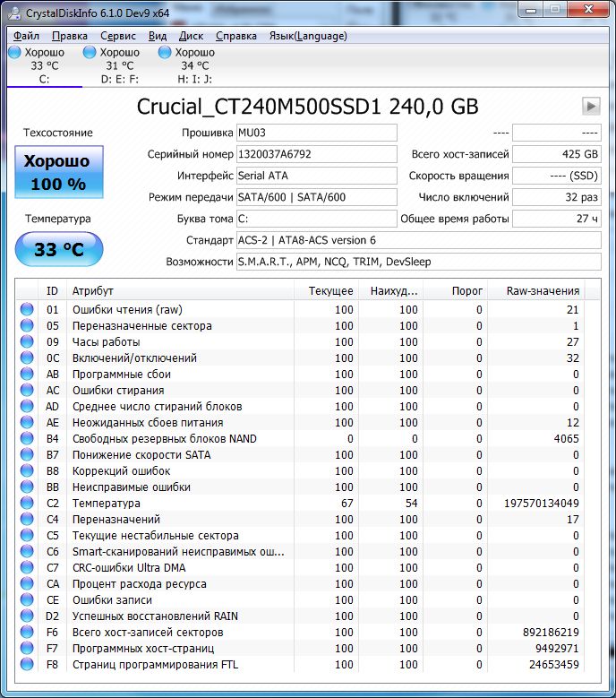The height and width of the screenshot is (698, 616).
Task: Click the status orb for CRC-ошибки Ultra DMA
Action: pyautogui.click(x=27, y=567)
